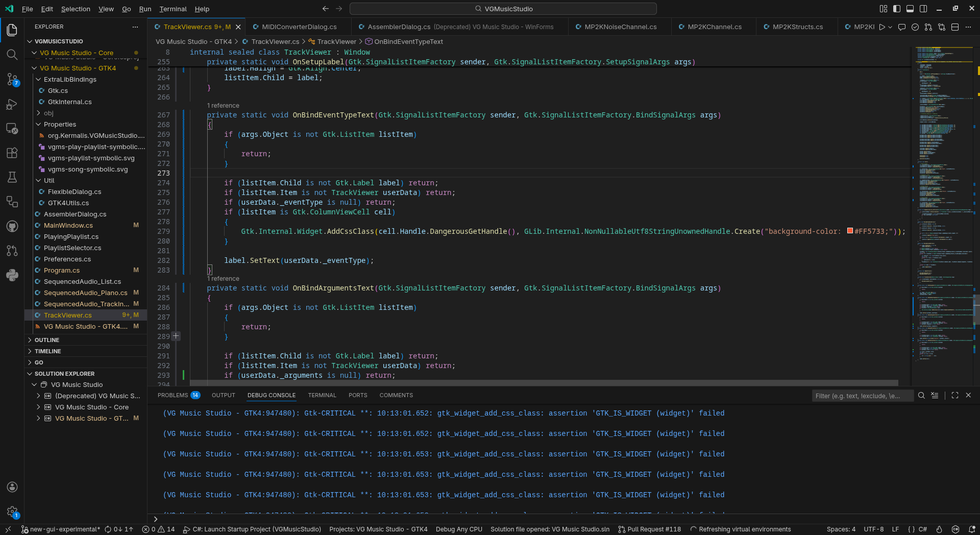Open Run and Debug view
The height and width of the screenshot is (535, 980).
pyautogui.click(x=12, y=104)
